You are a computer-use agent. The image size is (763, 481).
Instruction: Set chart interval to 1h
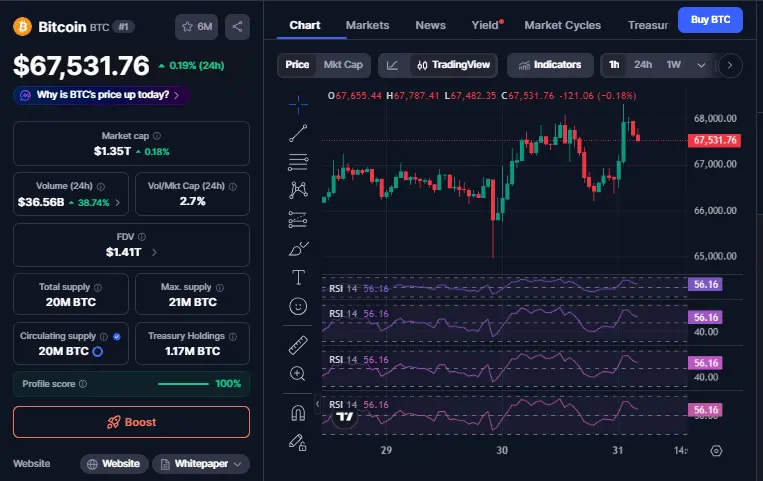(x=614, y=65)
